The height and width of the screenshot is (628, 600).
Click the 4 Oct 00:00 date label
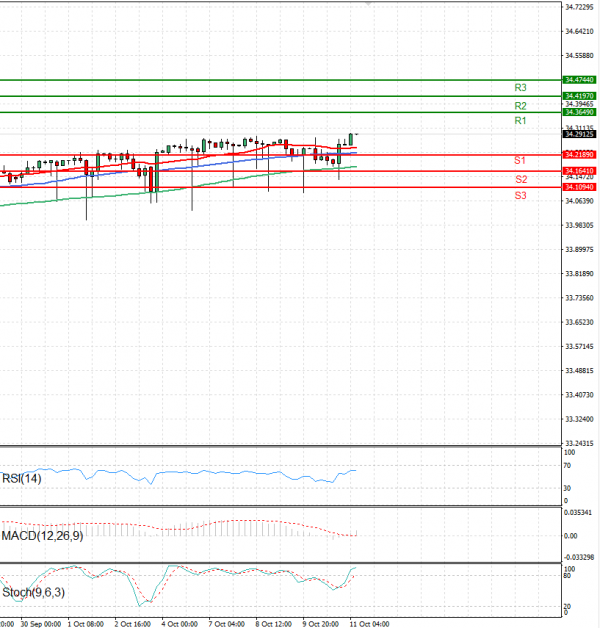[x=179, y=624]
